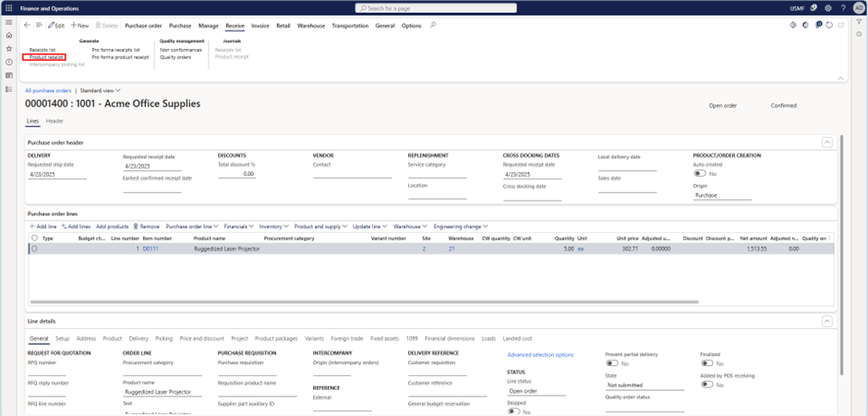The image size is (868, 416).
Task: Open Advanced selection options link
Action: [x=540, y=354]
